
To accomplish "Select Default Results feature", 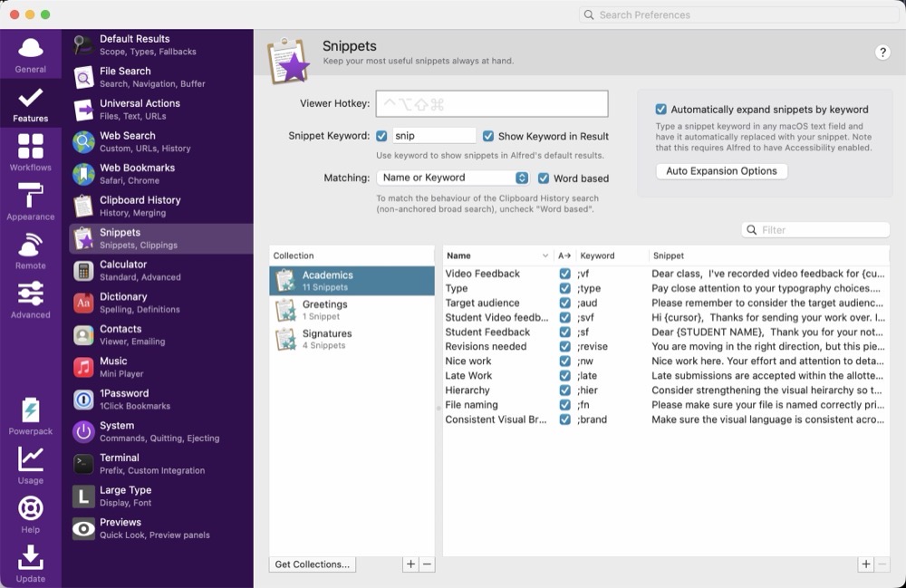I will click(x=160, y=45).
